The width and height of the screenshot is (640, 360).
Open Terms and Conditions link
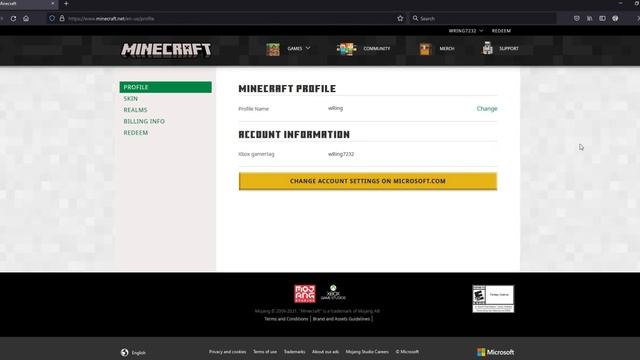point(286,319)
